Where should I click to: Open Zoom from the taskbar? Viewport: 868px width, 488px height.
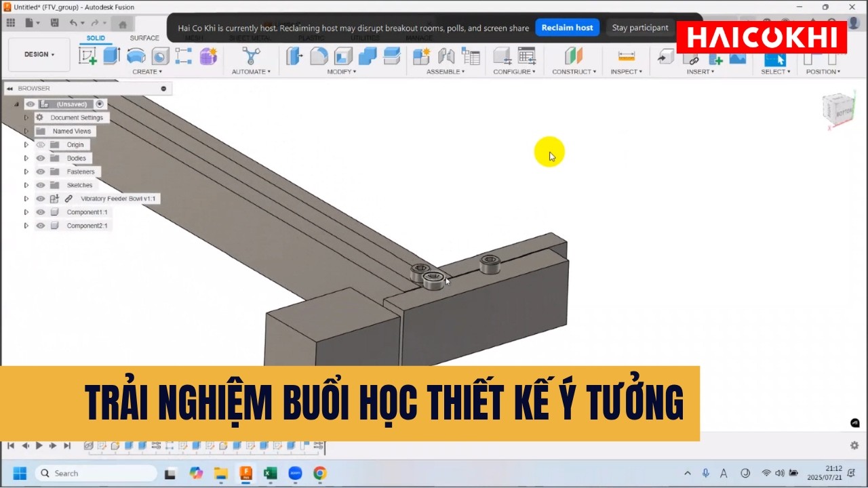pos(295,473)
